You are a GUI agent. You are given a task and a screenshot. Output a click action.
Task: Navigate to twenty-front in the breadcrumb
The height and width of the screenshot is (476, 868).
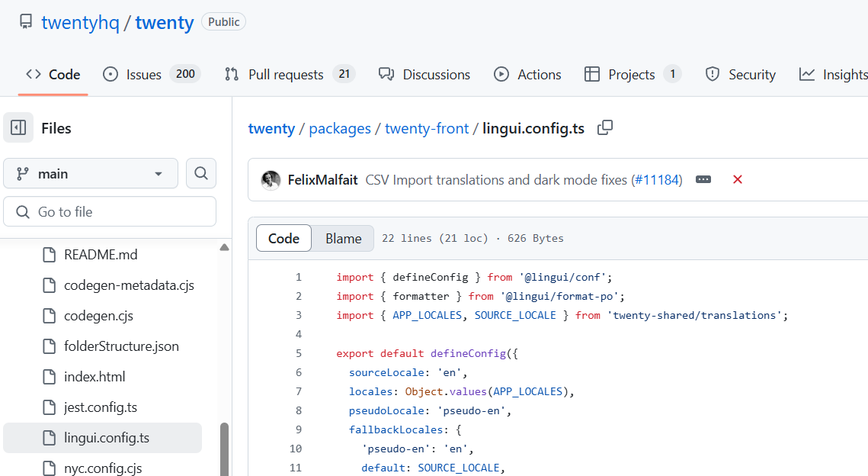[427, 128]
